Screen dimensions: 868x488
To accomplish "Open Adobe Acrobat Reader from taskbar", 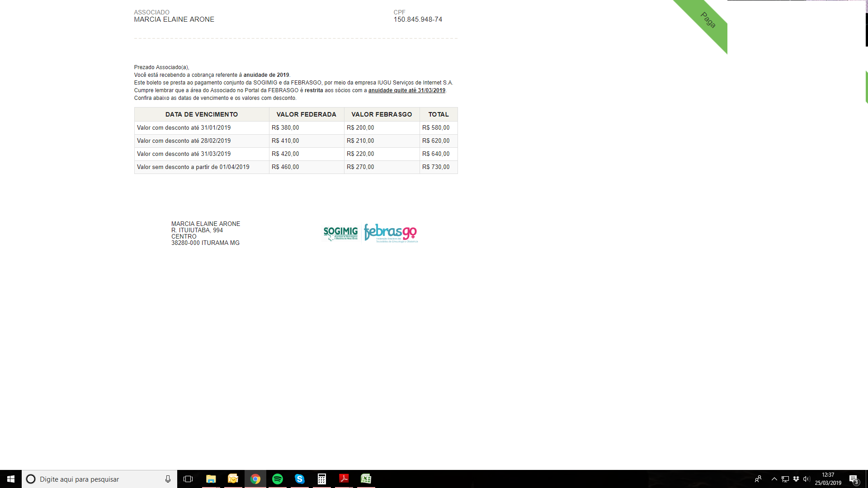I will (x=344, y=479).
